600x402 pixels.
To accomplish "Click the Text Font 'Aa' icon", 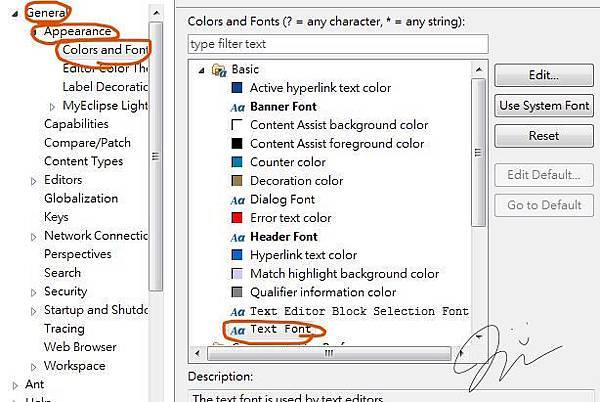I will tap(237, 328).
